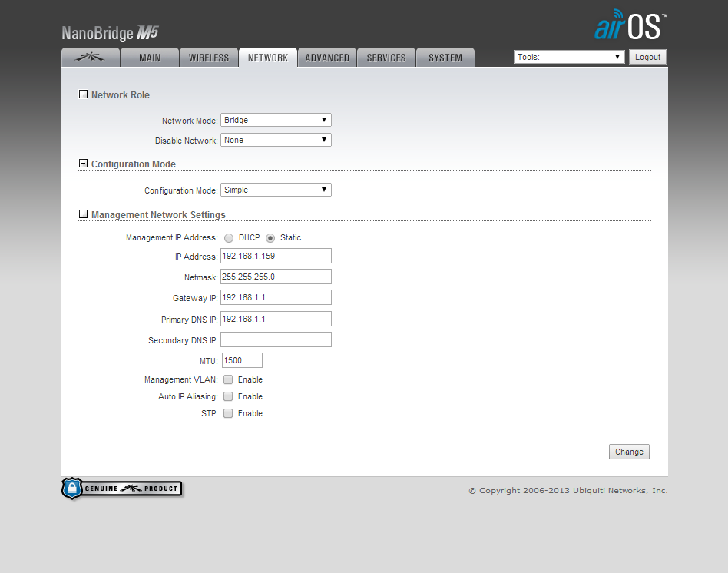Open the Tools dropdown
Screen dimensions: 728x573
point(569,57)
